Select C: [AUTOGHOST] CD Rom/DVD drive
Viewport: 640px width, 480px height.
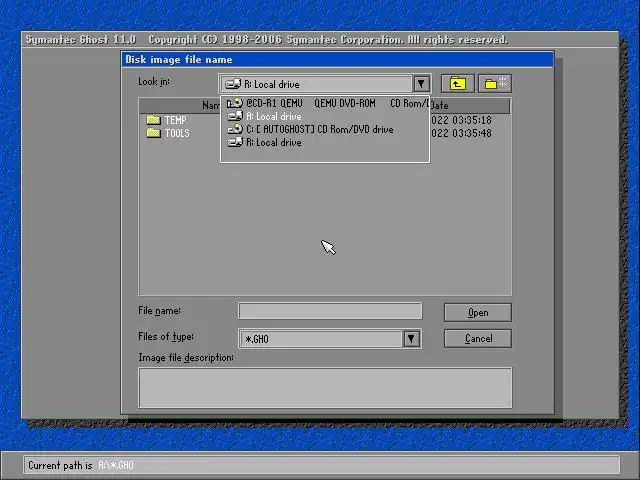pos(325,129)
